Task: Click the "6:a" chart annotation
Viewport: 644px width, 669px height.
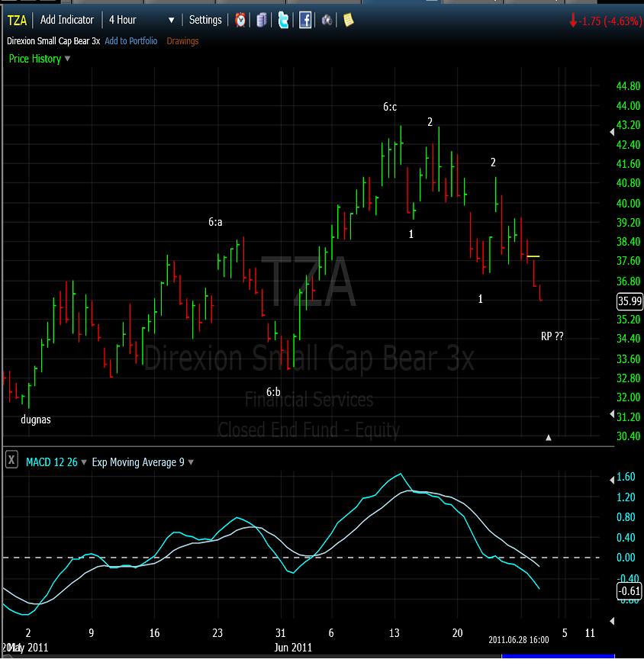Action: 215,222
